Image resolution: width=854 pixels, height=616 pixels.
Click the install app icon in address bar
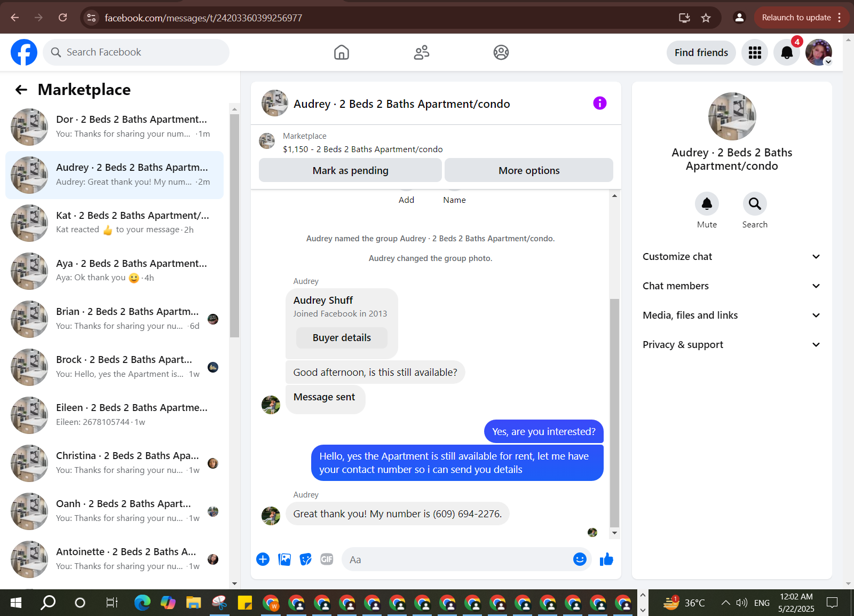pos(684,18)
